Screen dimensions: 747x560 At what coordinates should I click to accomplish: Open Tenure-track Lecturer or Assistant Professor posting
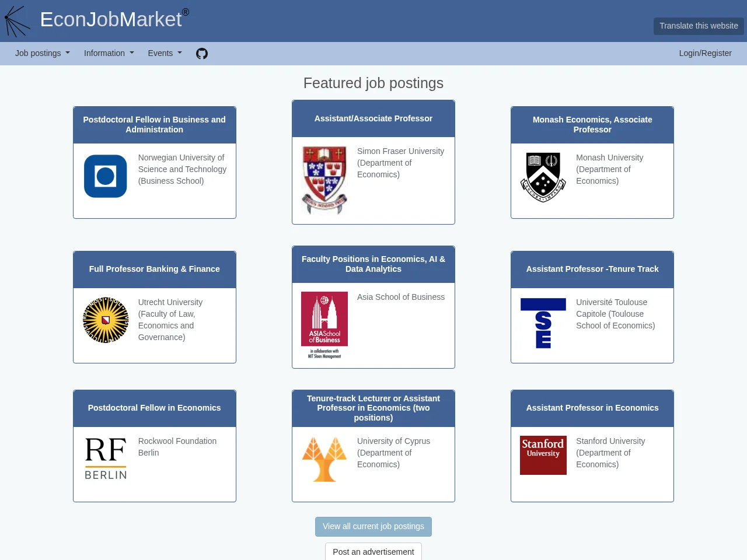[373, 408]
